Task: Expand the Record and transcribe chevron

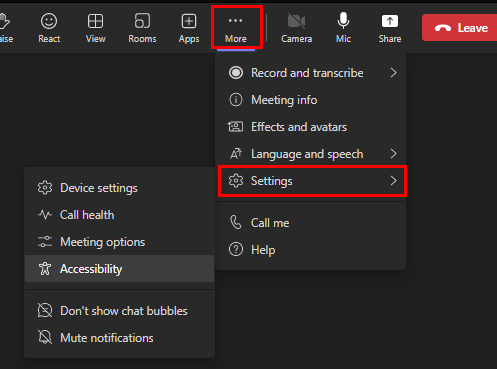Action: click(394, 73)
